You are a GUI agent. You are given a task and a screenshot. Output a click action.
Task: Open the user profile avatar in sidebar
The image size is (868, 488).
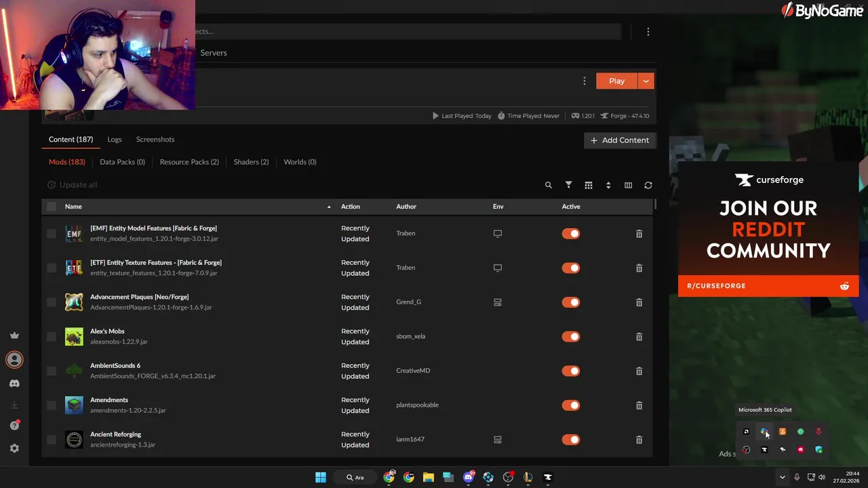click(14, 359)
